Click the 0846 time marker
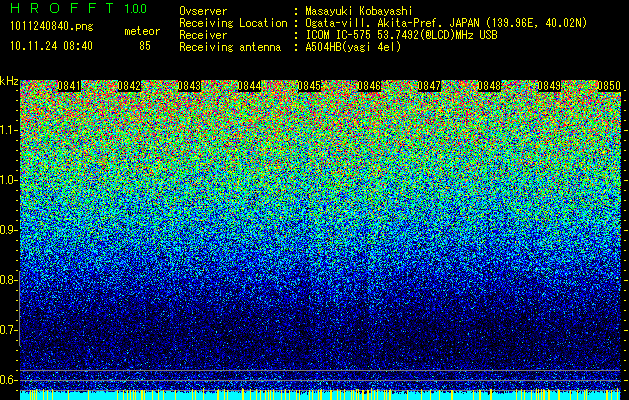 pos(369,86)
